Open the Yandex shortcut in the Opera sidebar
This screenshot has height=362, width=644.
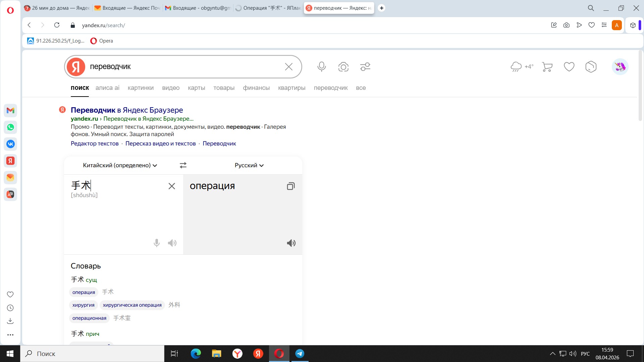10,161
